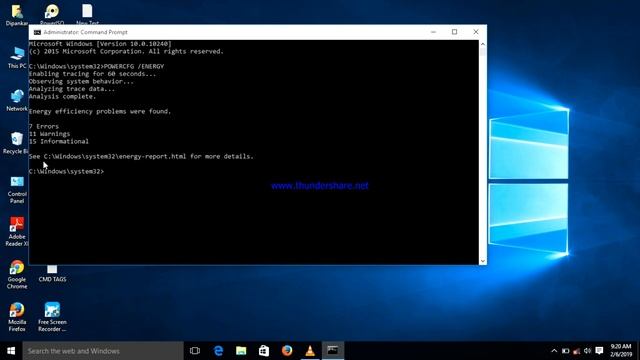Image resolution: width=640 pixels, height=360 pixels.
Task: Click the energy-report.html path line
Action: (x=141, y=156)
